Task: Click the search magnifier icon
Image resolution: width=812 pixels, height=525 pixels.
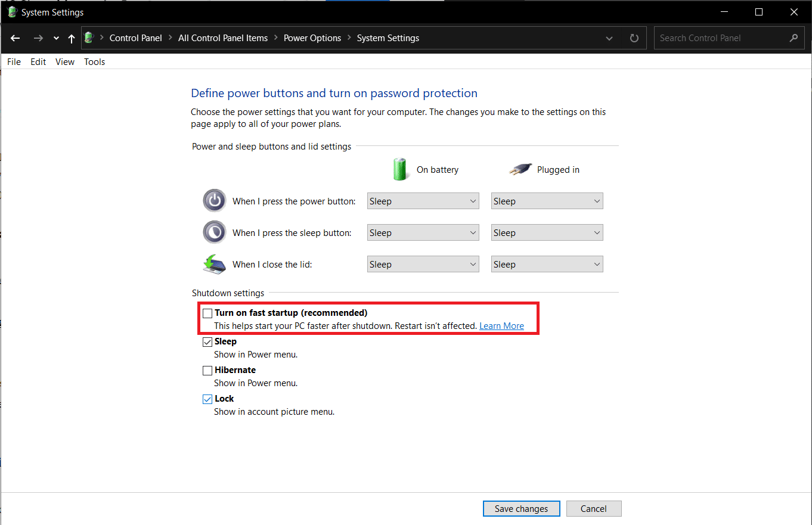Action: point(793,38)
